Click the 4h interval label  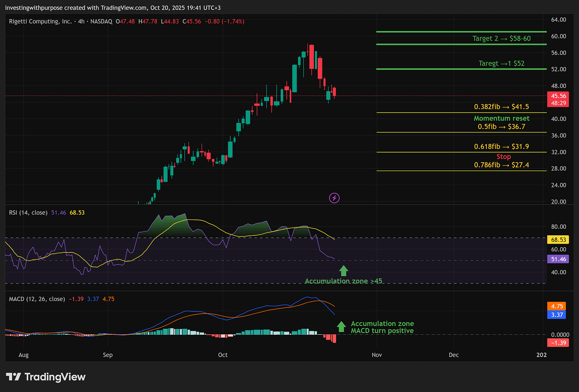[x=81, y=21]
